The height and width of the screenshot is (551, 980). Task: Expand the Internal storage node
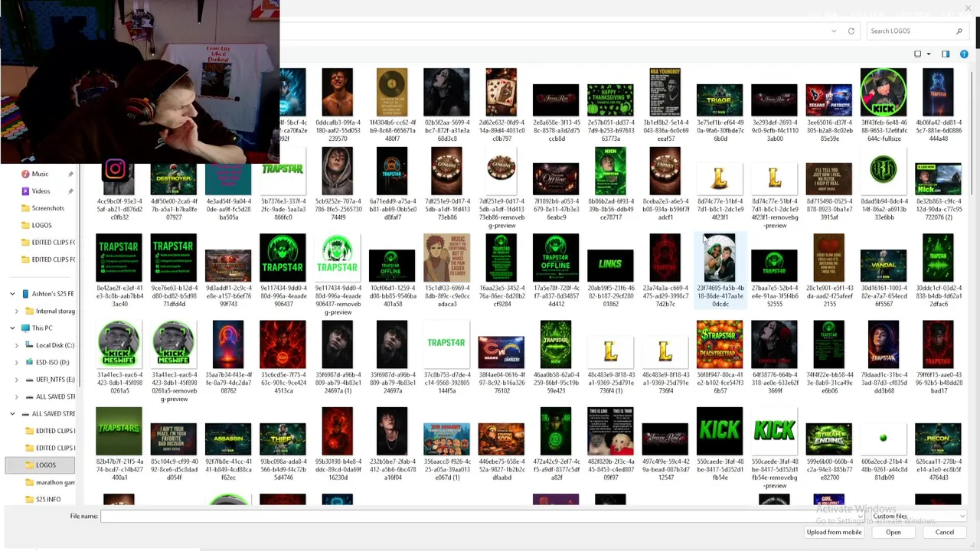(17, 311)
